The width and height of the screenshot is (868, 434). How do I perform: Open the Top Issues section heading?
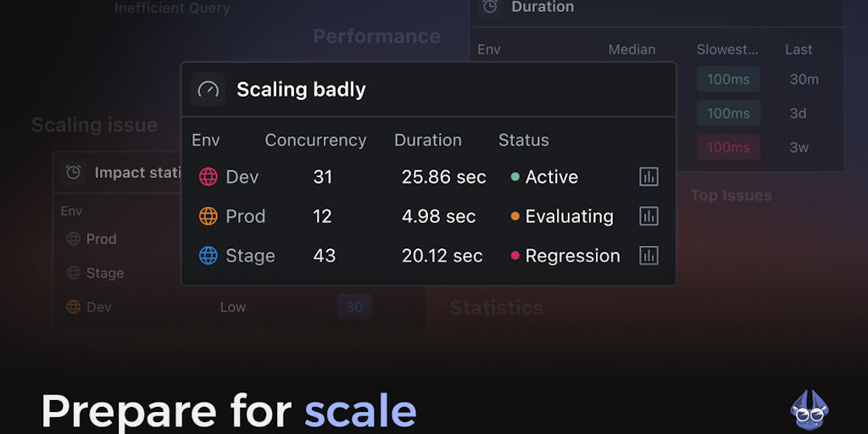coord(731,196)
